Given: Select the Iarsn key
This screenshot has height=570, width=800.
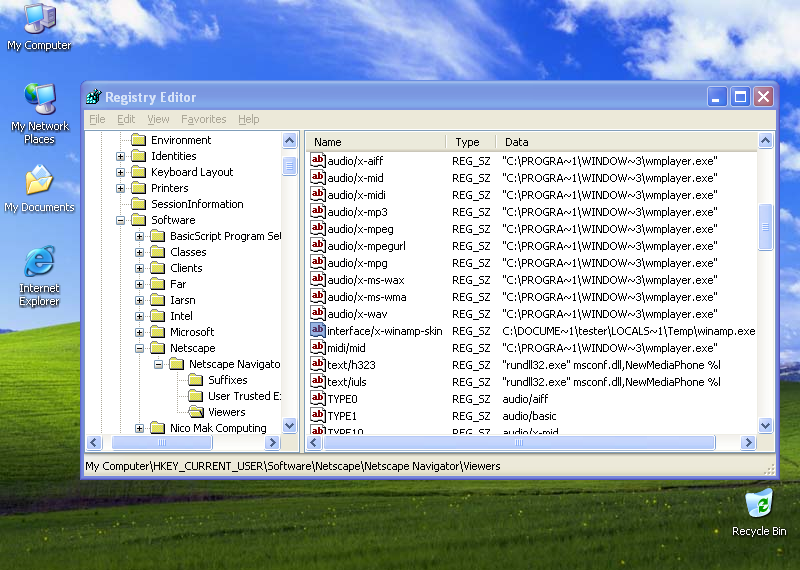Looking at the screenshot, I should coord(182,300).
